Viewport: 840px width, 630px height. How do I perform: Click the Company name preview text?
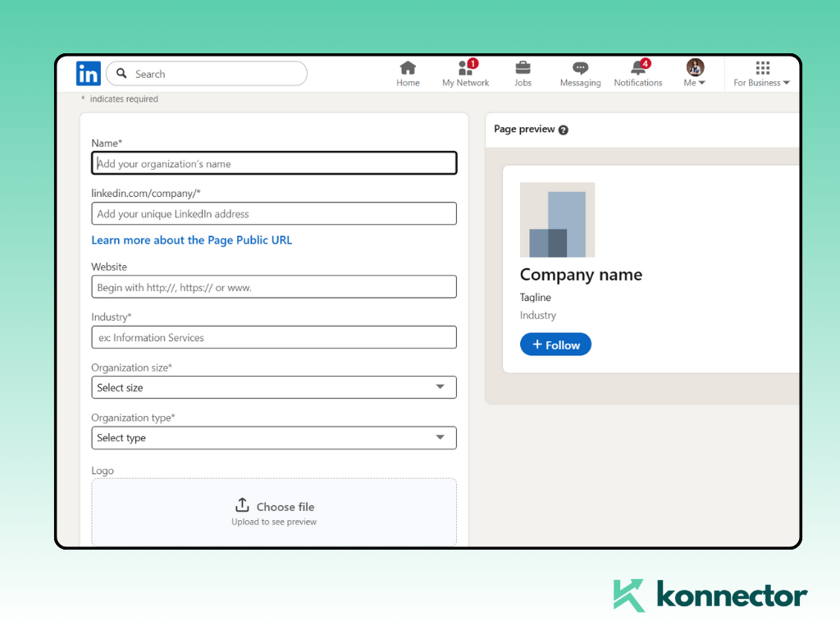581,275
